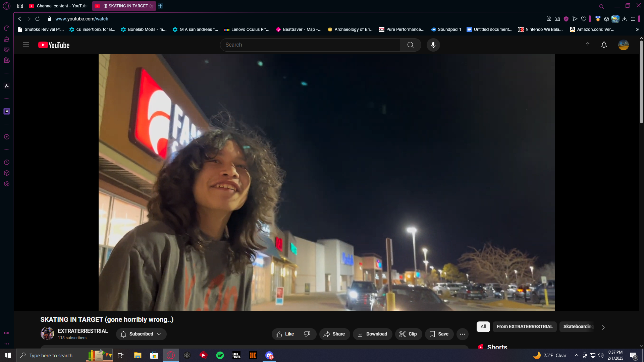Dislike the video with thumbs down
Screen dimensions: 644x362
click(307, 334)
